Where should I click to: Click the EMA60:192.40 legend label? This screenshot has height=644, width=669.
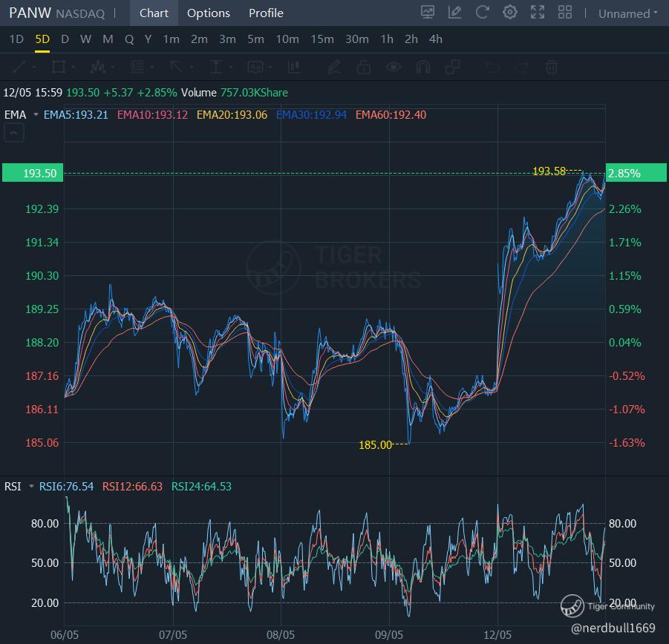coord(391,115)
